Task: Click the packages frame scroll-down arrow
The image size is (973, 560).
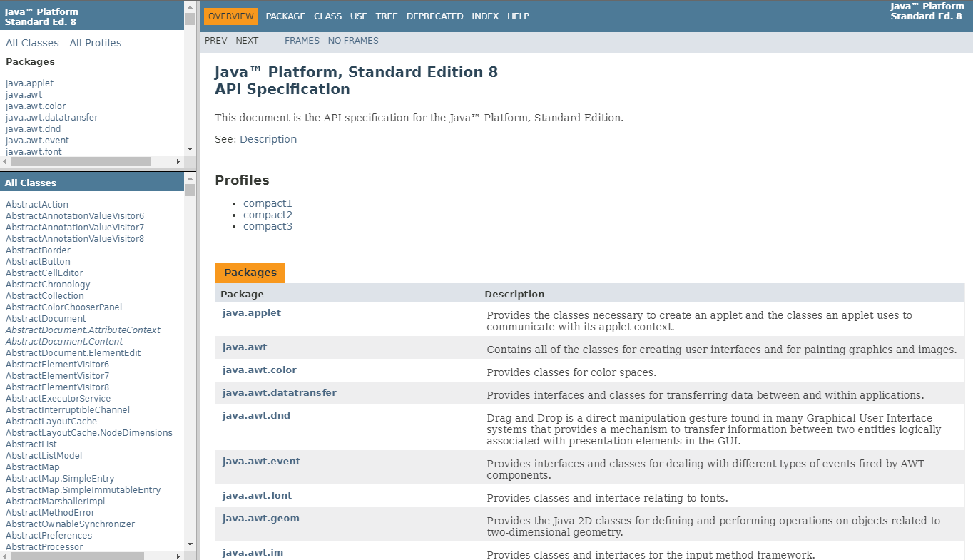Action: 190,149
